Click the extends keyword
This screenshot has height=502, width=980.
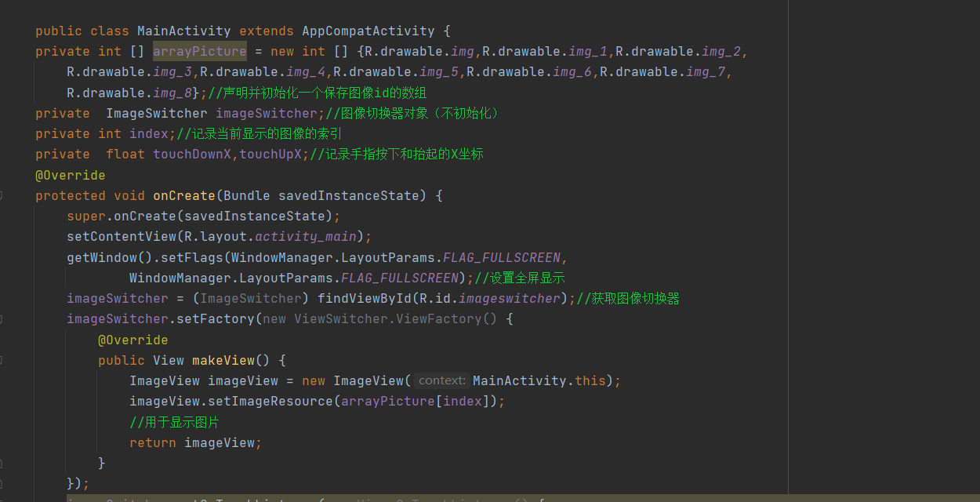[x=267, y=31]
